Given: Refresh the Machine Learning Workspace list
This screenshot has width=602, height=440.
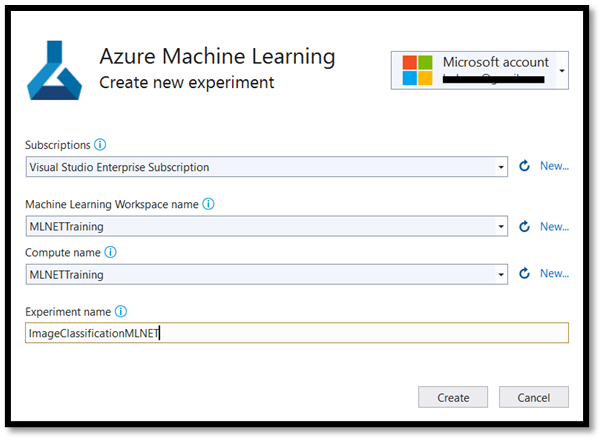Looking at the screenshot, I should pyautogui.click(x=524, y=227).
